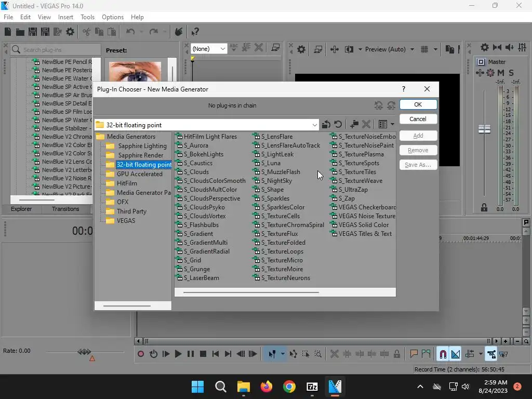Switch to the Transitions tab
The width and height of the screenshot is (532, 399).
(x=65, y=209)
